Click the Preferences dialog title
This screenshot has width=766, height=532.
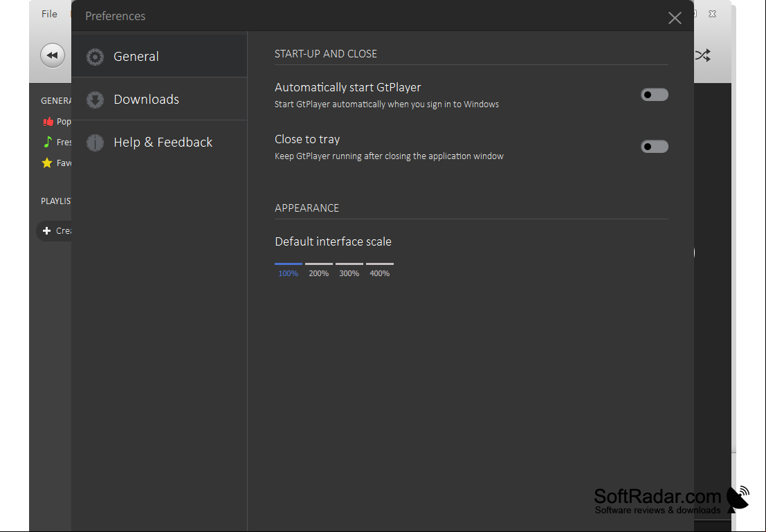tap(116, 16)
